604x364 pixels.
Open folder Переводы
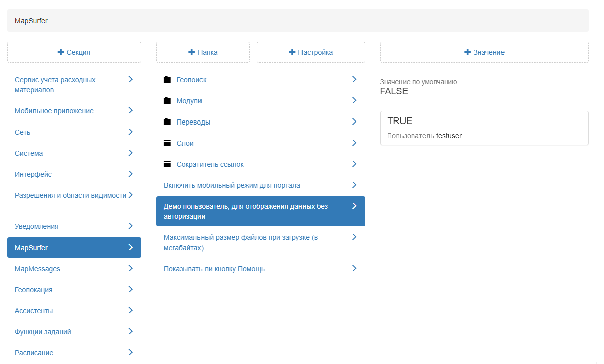coord(261,122)
